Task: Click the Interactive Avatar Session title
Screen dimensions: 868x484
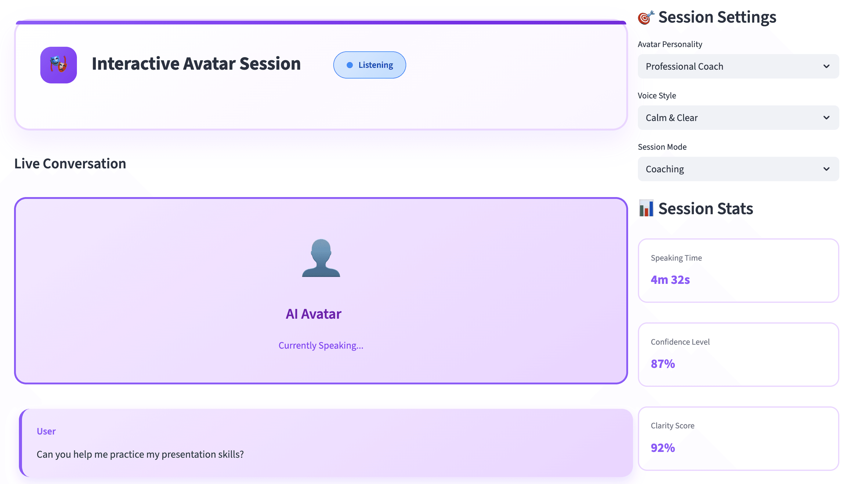Action: [x=196, y=64]
